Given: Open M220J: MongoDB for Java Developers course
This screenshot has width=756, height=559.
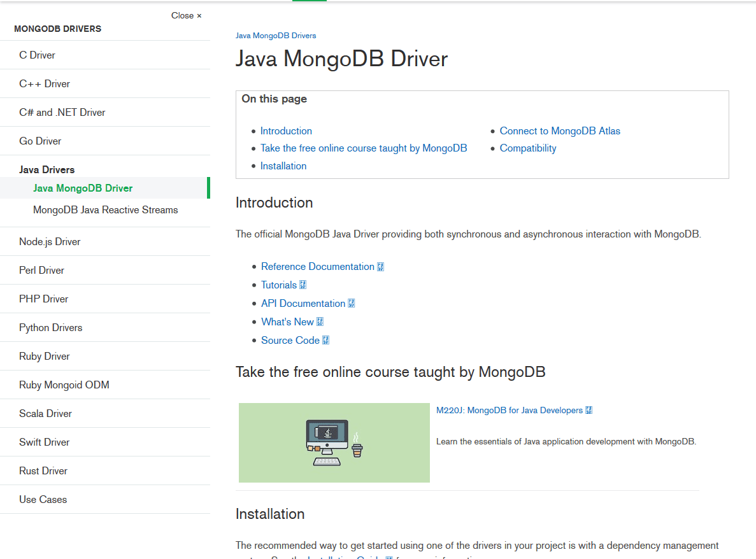Looking at the screenshot, I should click(x=509, y=411).
